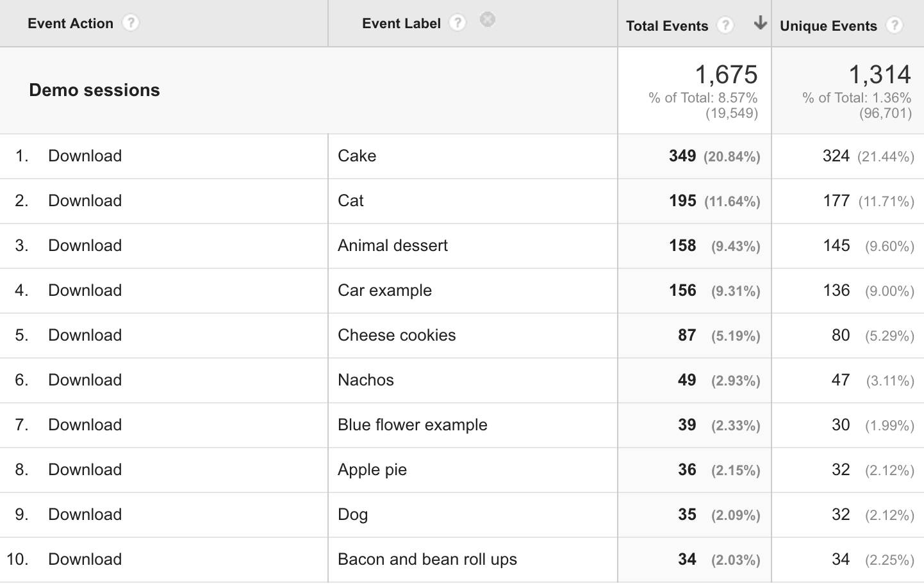
Task: Click the Demo sessions segment row
Action: pos(95,90)
